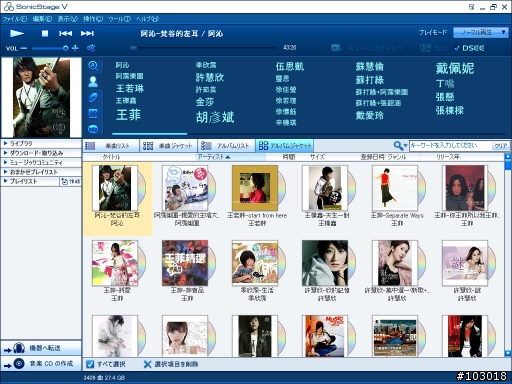Select artist 胡彦斌 in the artist cloud
512x384 pixels.
tap(215, 117)
